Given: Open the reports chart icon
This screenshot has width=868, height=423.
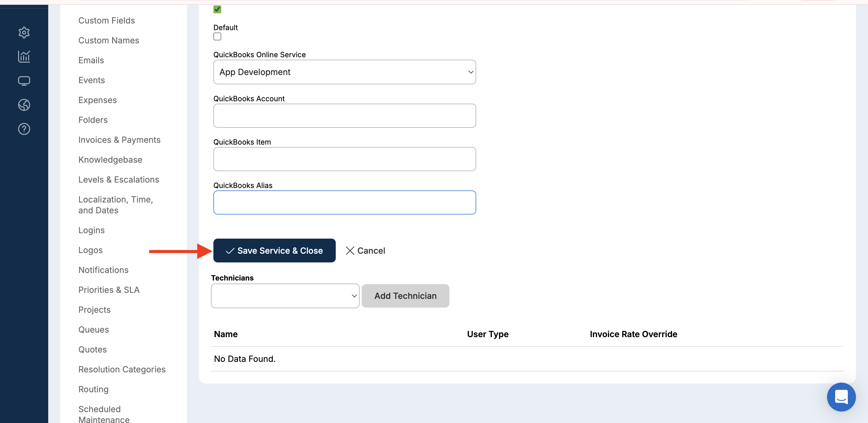Looking at the screenshot, I should coord(24,57).
